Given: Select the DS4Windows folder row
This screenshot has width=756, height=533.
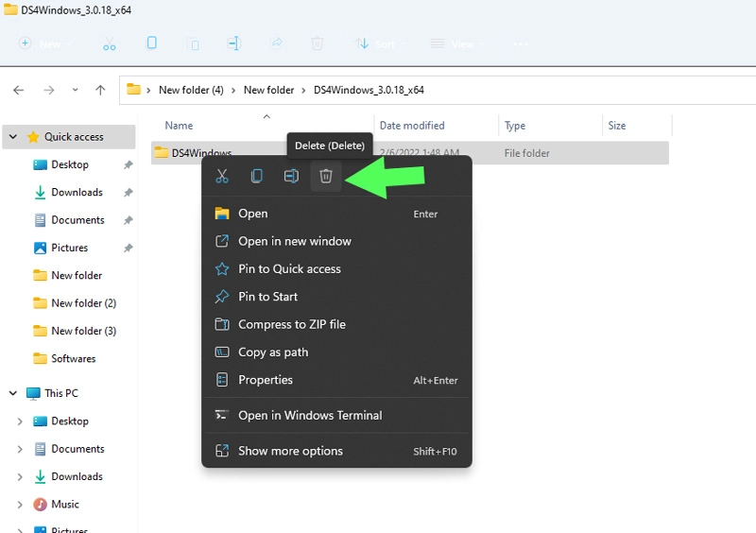Looking at the screenshot, I should [410, 153].
